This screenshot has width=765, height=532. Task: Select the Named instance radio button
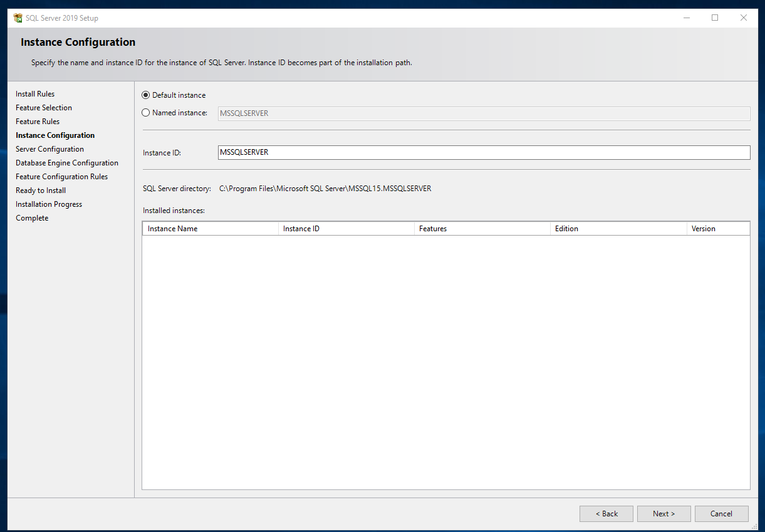(146, 113)
